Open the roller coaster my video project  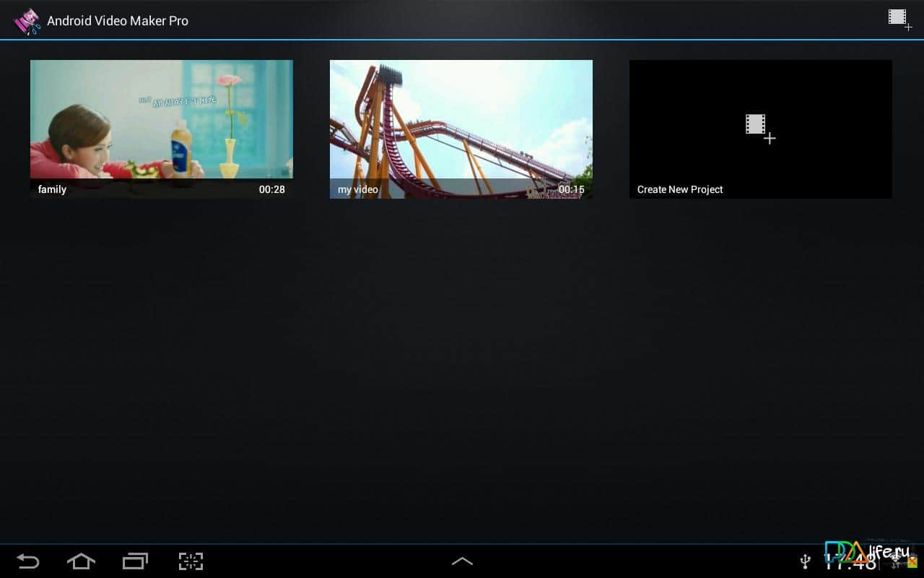point(461,119)
